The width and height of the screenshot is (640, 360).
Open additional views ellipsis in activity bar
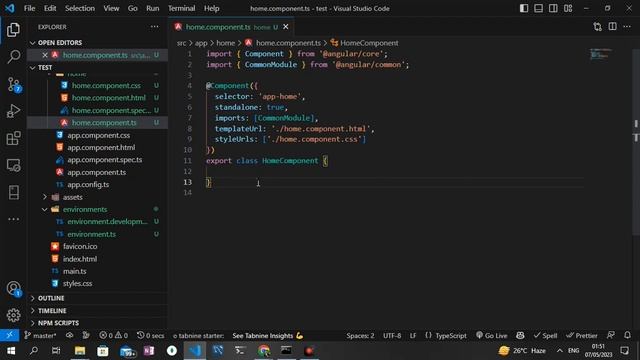pos(13,219)
